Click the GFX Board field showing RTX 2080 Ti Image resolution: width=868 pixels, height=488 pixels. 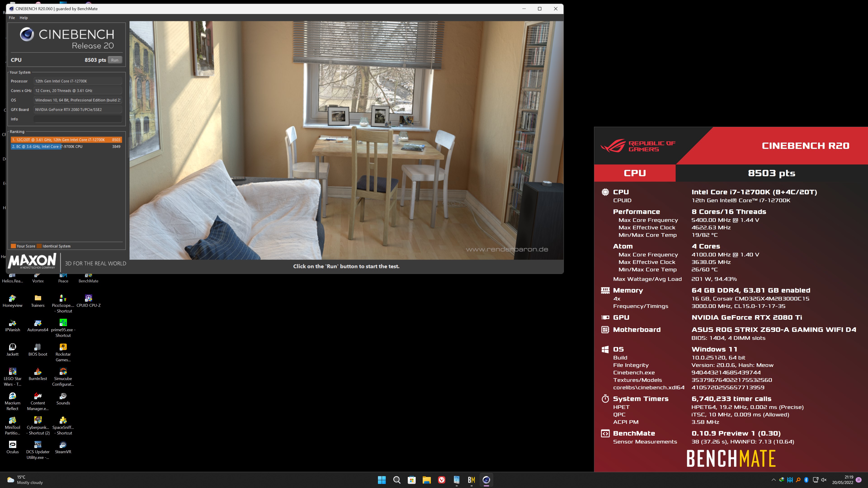(78, 109)
